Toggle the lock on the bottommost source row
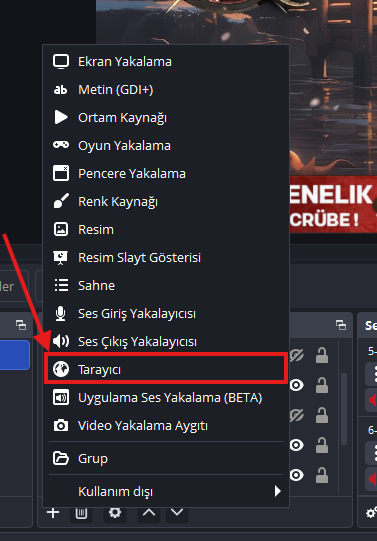Viewport: 377px width, 541px height. tap(322, 475)
